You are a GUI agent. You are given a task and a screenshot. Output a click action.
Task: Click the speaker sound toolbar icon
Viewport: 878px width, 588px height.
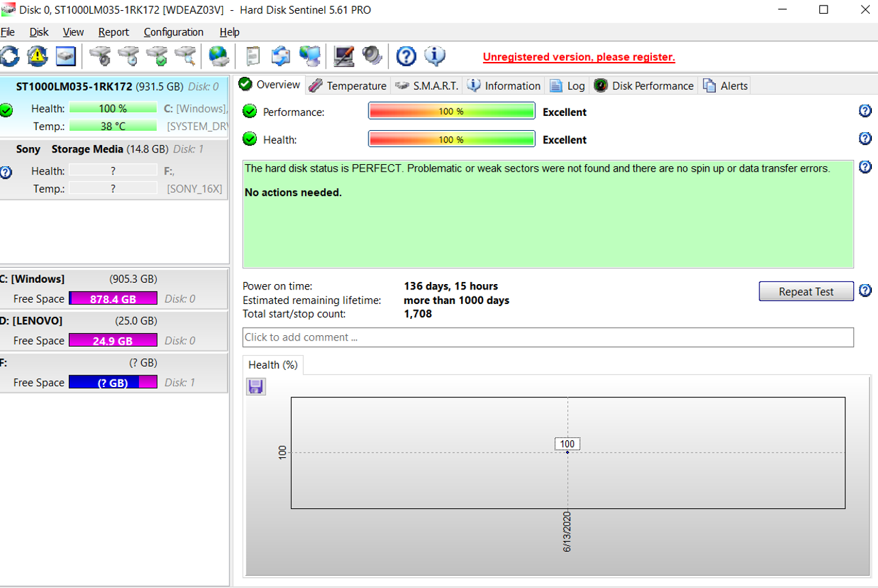[x=372, y=55]
